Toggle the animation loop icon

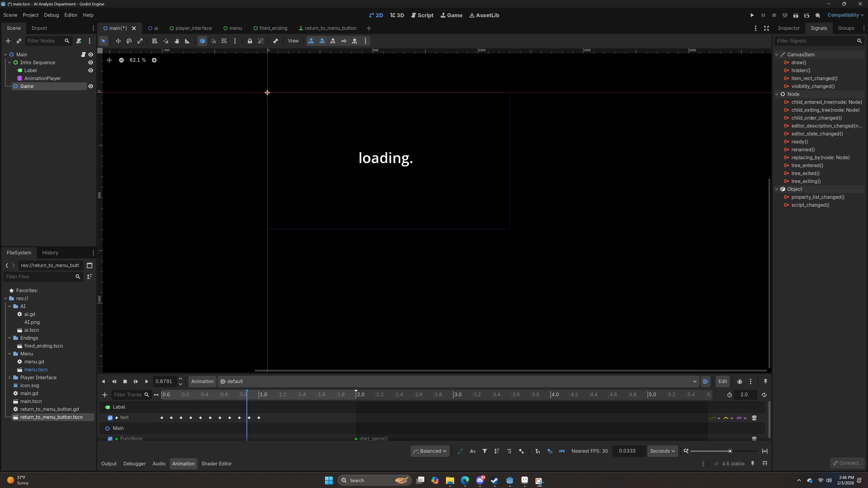point(764,395)
